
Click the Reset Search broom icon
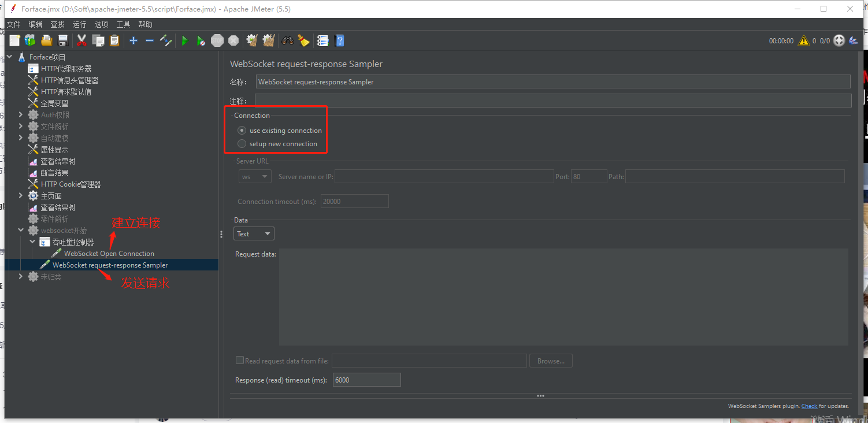coord(303,40)
